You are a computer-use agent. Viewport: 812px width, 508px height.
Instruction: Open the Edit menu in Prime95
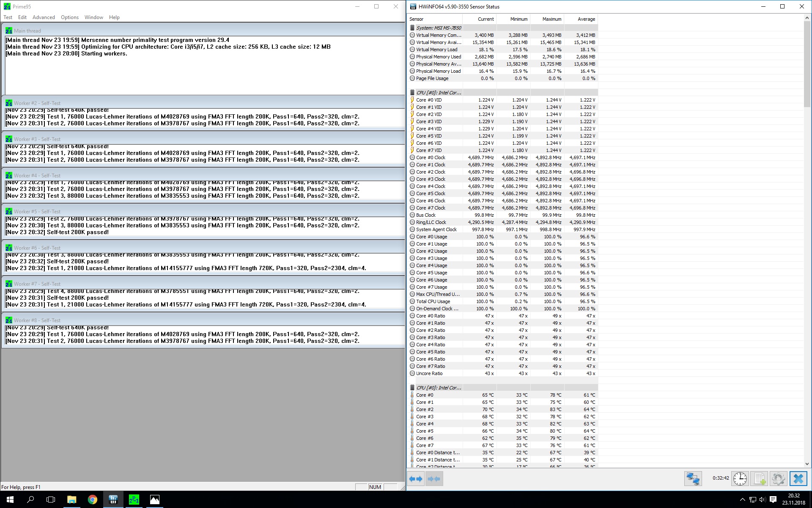pos(22,17)
